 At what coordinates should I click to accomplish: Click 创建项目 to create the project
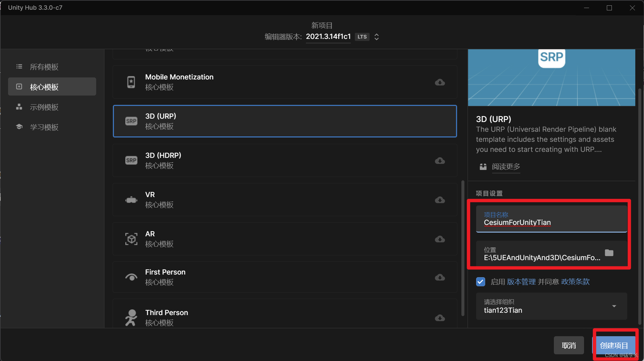[614, 345]
